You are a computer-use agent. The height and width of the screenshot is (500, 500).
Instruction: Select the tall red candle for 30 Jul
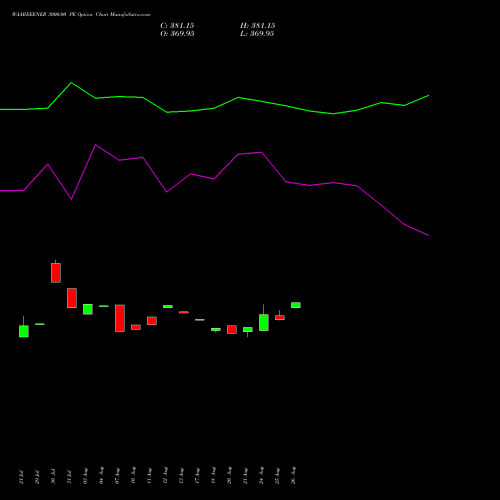(56, 273)
